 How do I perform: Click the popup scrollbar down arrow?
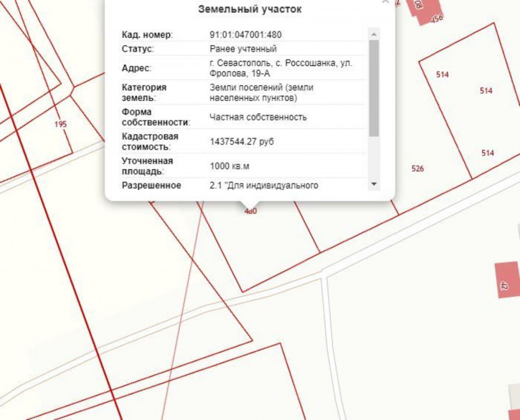[x=374, y=184]
